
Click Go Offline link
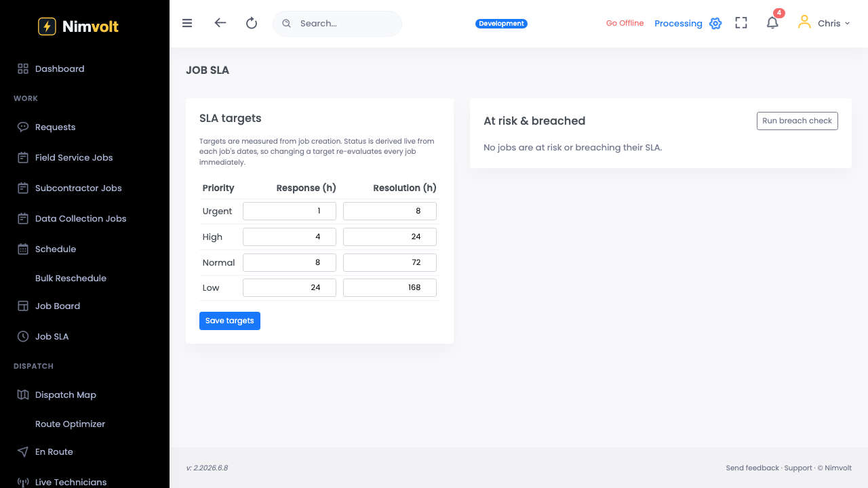point(625,23)
